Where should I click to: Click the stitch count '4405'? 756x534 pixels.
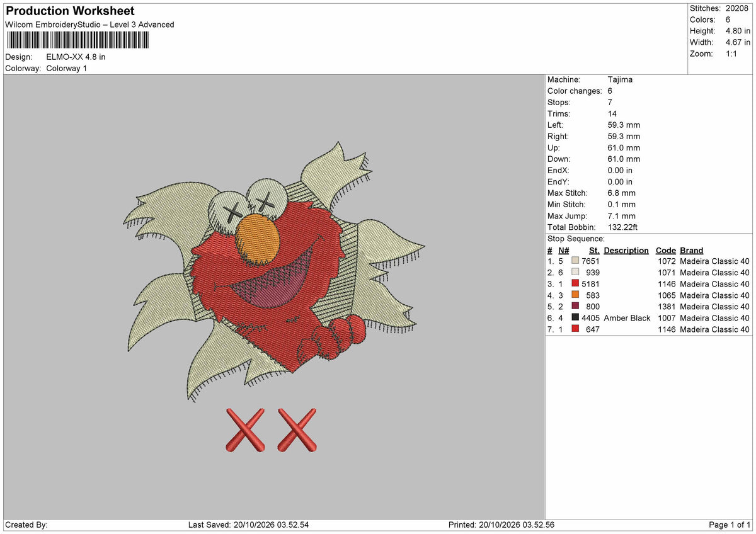point(590,318)
